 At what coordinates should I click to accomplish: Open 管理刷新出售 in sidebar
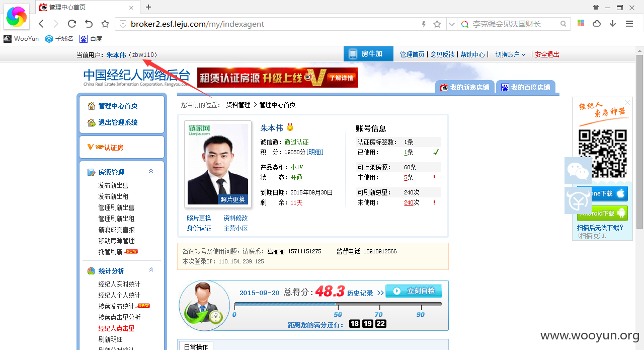pos(116,207)
